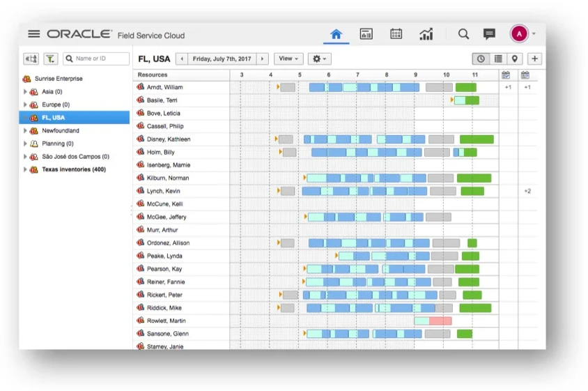Go to previous day arrow
588x391 pixels.
[182, 59]
